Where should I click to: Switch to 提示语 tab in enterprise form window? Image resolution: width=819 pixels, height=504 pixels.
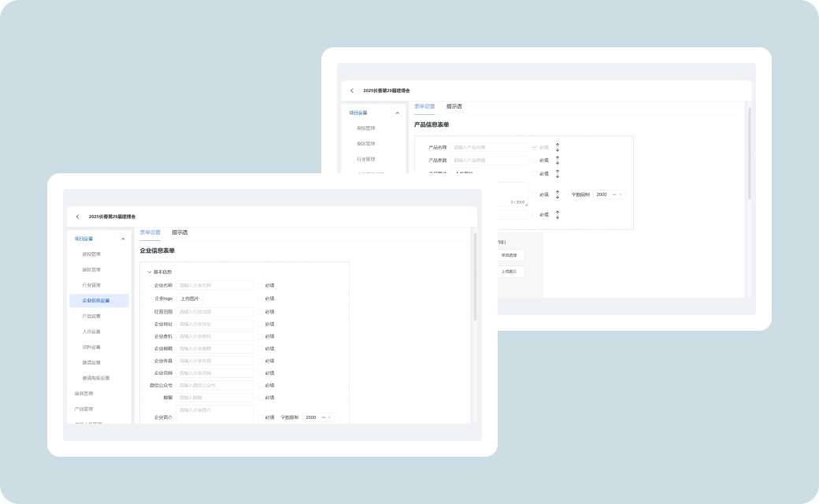click(180, 232)
